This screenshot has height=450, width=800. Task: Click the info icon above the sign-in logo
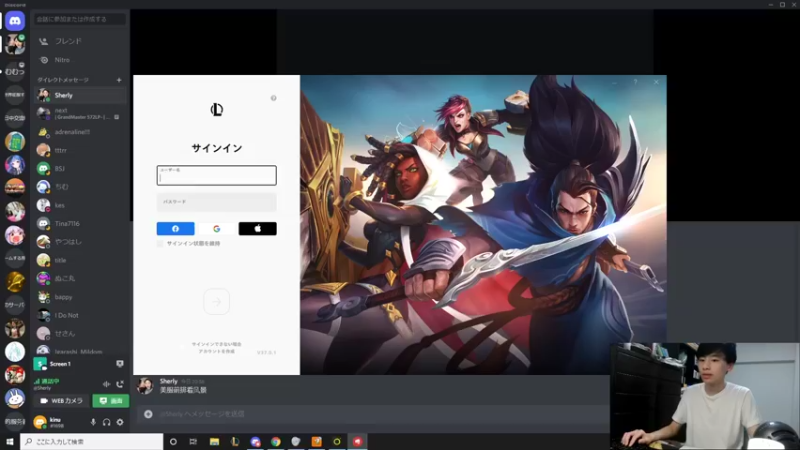click(273, 98)
